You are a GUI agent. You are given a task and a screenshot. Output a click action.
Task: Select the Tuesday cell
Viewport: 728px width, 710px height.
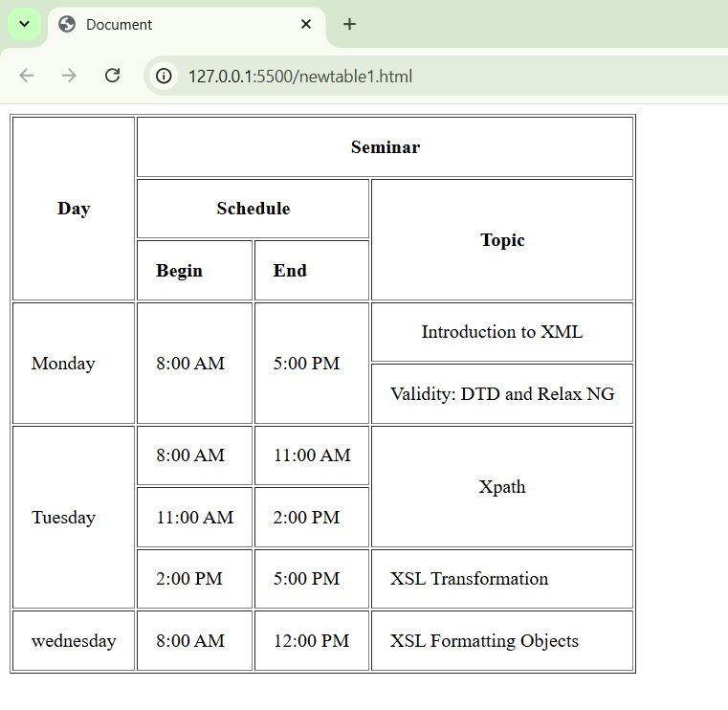pos(74,518)
